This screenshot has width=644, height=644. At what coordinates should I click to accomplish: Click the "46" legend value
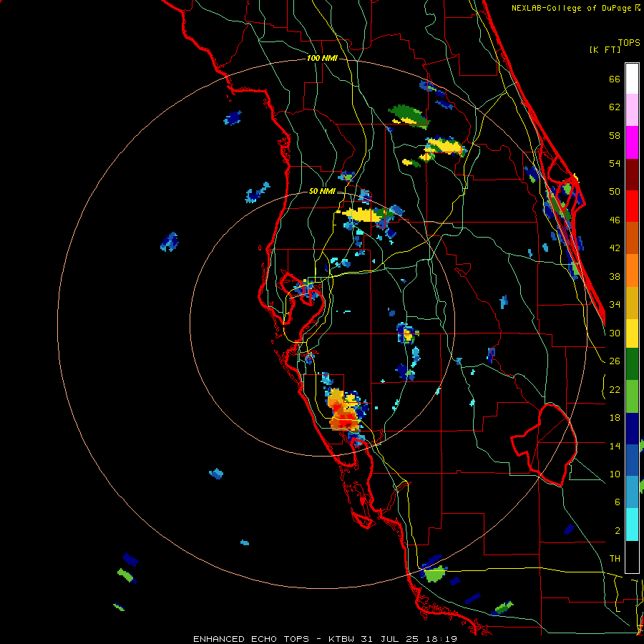pos(615,220)
